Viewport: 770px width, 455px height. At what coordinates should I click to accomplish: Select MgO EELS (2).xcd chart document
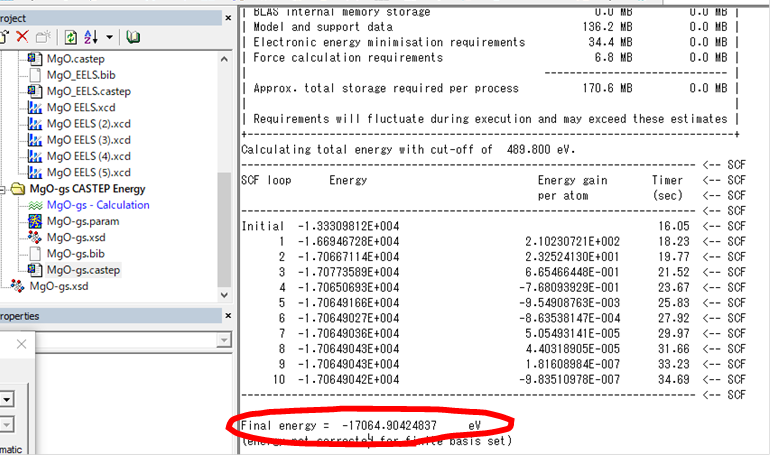[x=88, y=124]
